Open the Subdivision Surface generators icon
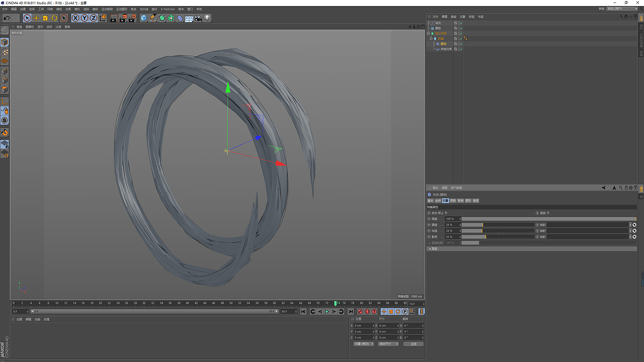The image size is (644, 362). tap(162, 18)
